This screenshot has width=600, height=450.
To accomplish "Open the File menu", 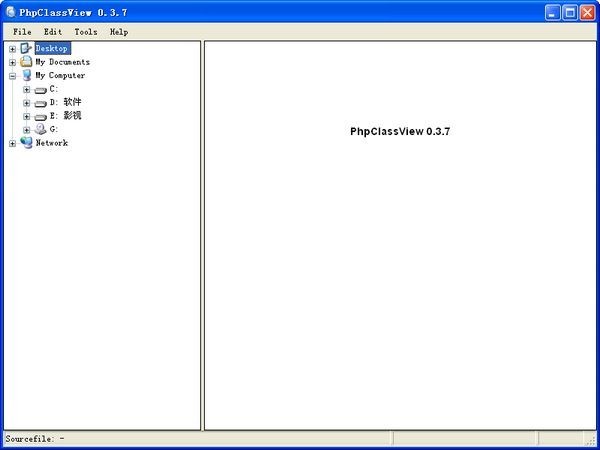I will coord(22,32).
